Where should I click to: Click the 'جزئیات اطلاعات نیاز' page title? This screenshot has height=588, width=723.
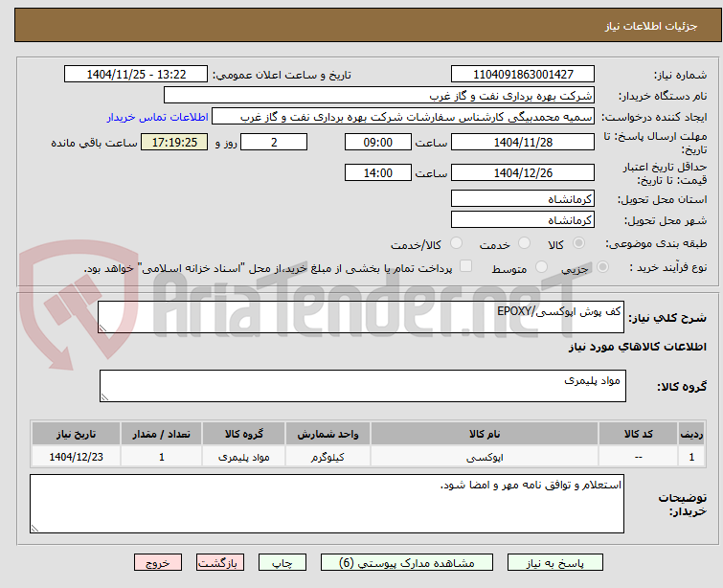tap(650, 26)
